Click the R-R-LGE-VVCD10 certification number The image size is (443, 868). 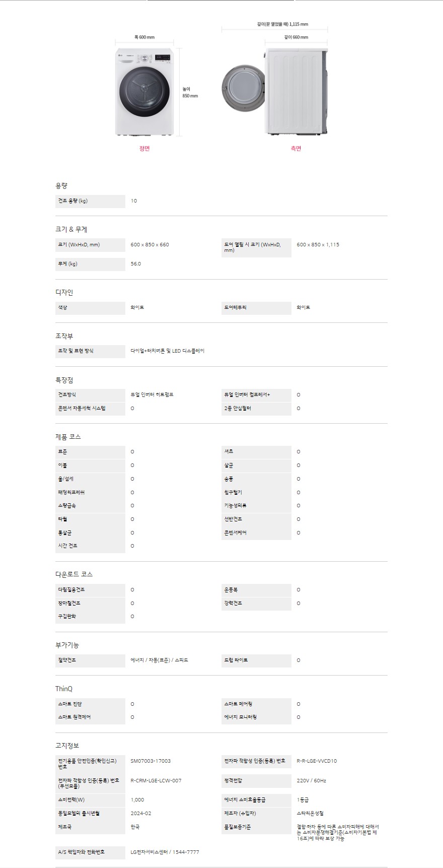tap(317, 761)
